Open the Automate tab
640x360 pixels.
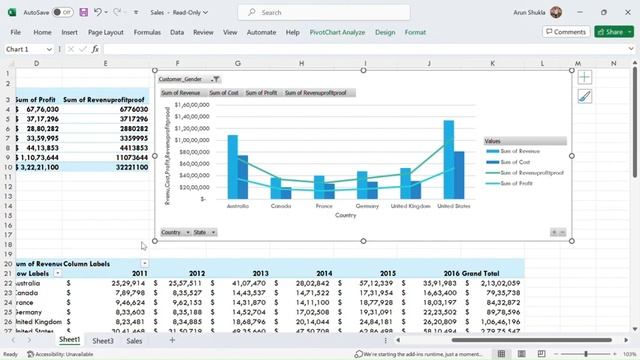click(261, 32)
